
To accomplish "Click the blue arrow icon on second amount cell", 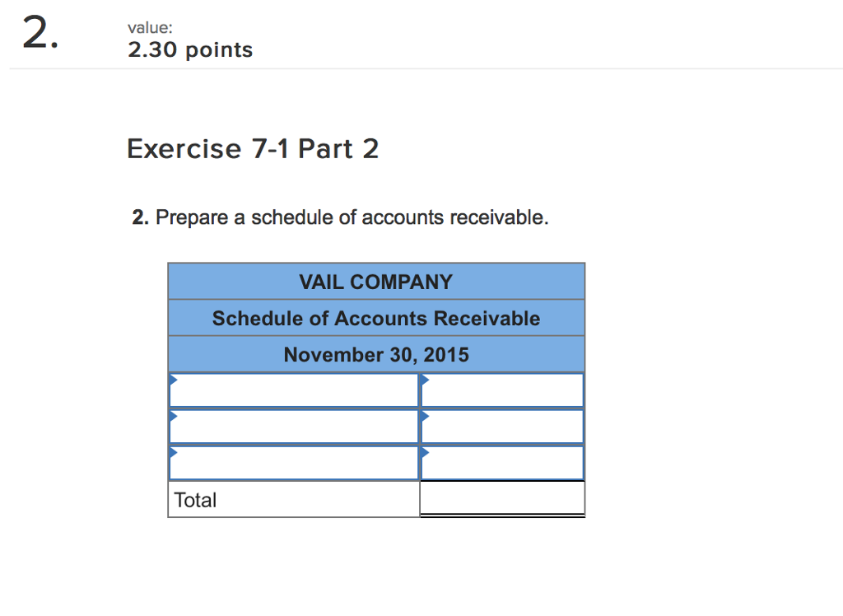I will pyautogui.click(x=425, y=418).
